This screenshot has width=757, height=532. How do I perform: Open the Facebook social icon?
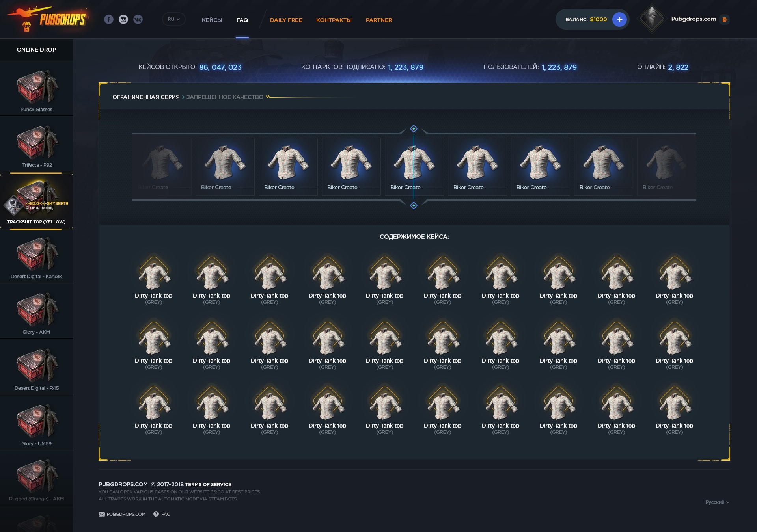click(109, 19)
